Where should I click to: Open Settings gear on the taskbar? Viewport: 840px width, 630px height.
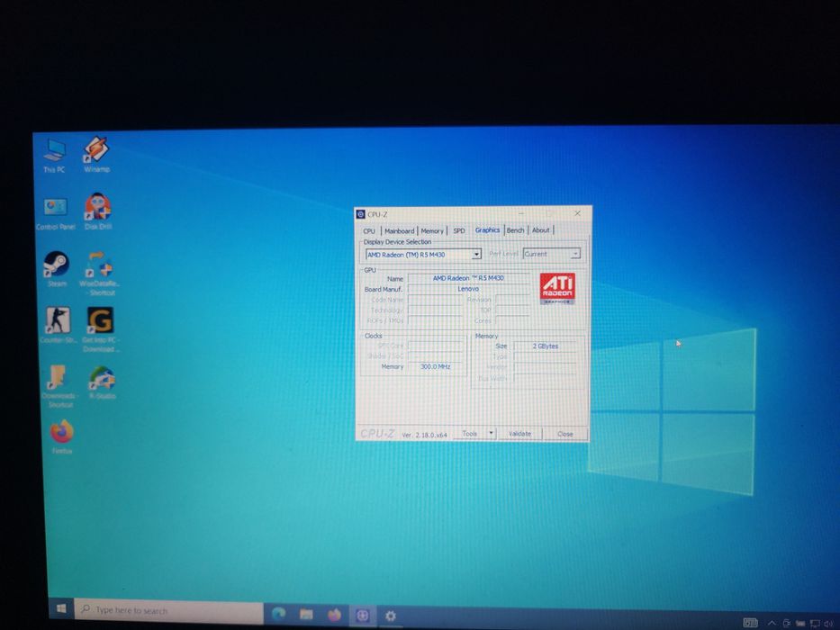[x=391, y=616]
